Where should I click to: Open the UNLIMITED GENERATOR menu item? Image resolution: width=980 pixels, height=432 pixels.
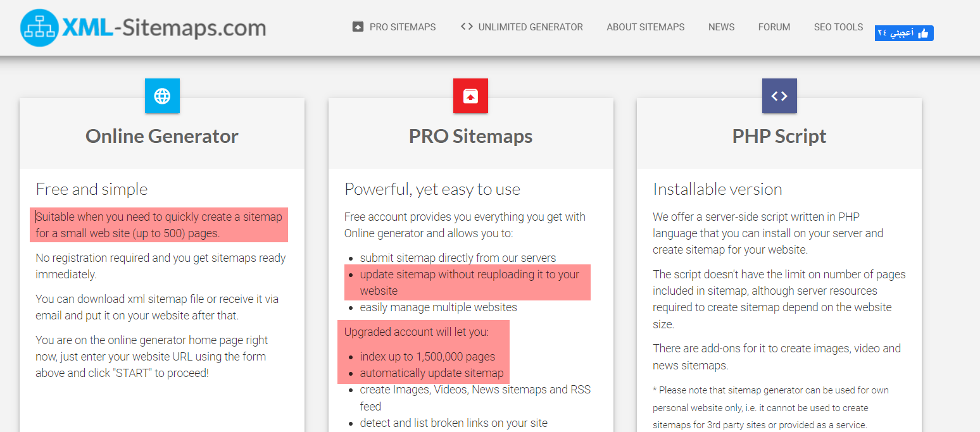(531, 27)
